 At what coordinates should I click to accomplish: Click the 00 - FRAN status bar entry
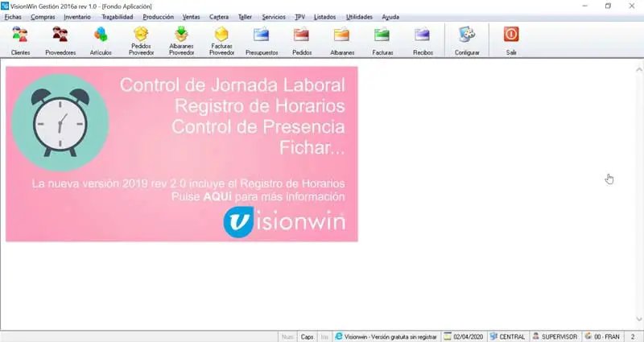[x=602, y=336]
